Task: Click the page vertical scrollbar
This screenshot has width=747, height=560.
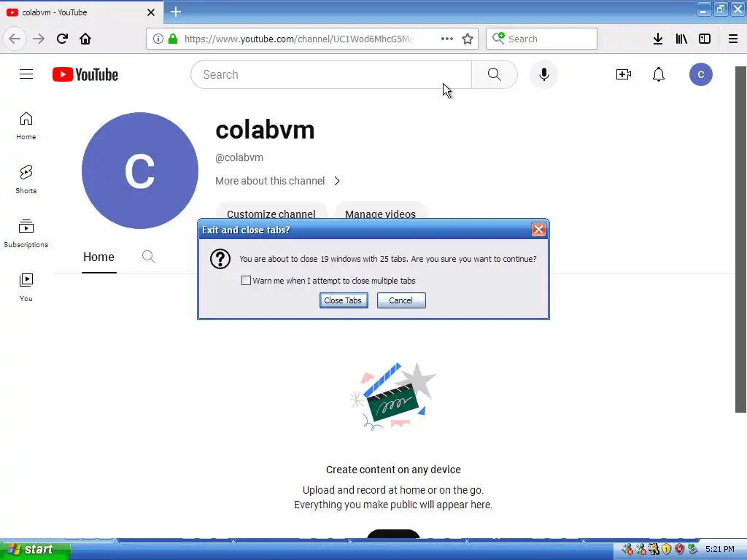Action: [x=740, y=239]
